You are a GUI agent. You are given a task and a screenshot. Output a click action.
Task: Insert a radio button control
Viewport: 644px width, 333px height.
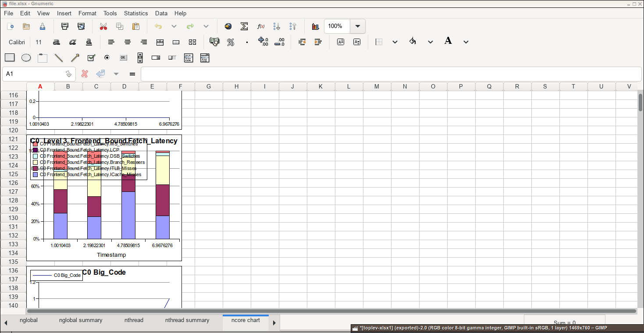point(107,58)
